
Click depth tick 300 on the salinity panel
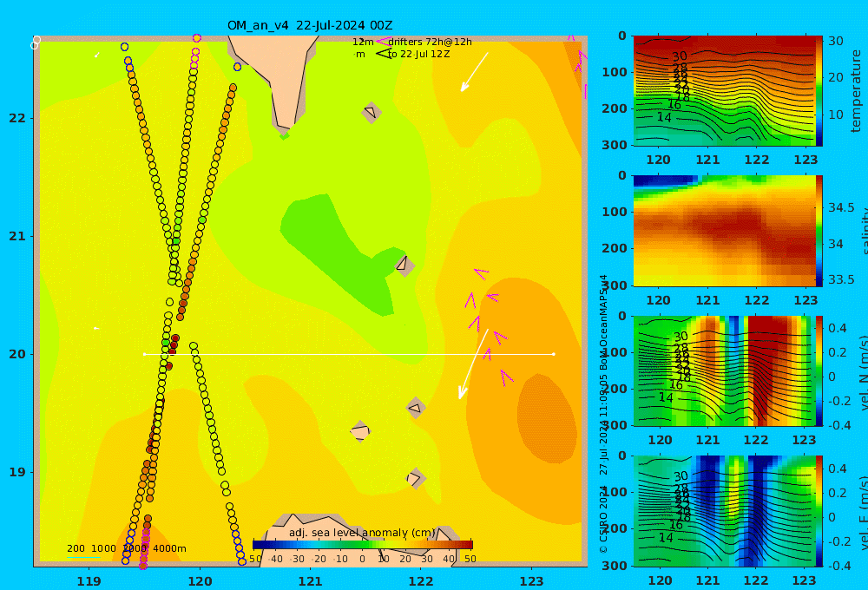pyautogui.click(x=615, y=285)
